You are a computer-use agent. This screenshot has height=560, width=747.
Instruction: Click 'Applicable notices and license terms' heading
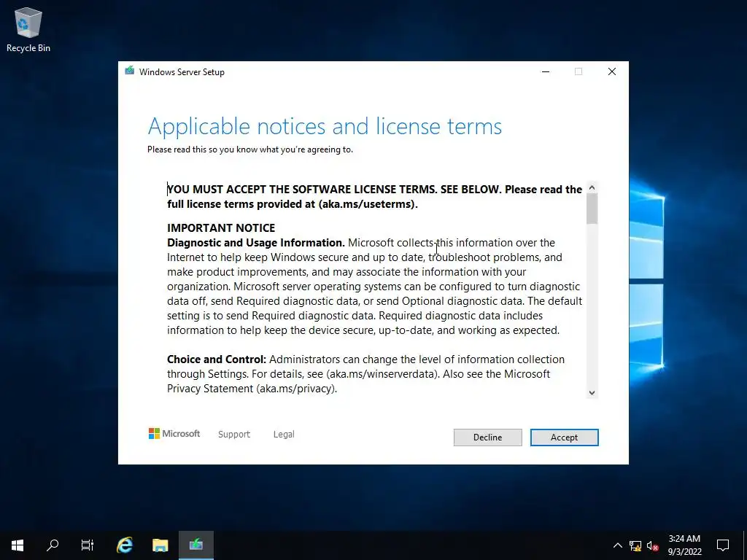coord(325,127)
